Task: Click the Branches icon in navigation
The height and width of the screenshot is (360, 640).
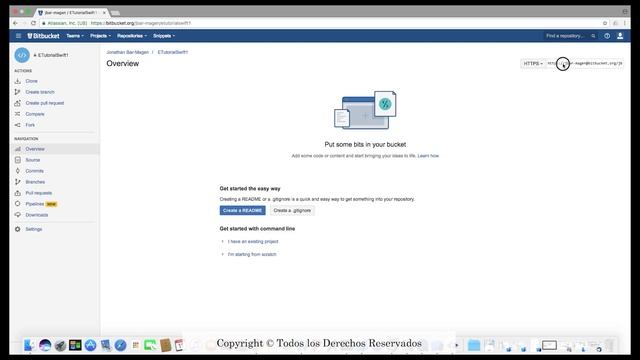Action: point(18,182)
